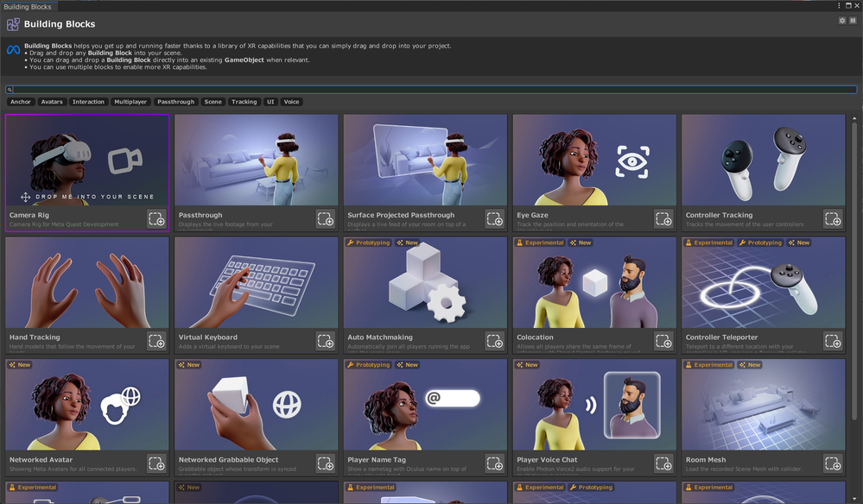
Task: Open Building Blocks settings gear icon
Action: tap(842, 21)
